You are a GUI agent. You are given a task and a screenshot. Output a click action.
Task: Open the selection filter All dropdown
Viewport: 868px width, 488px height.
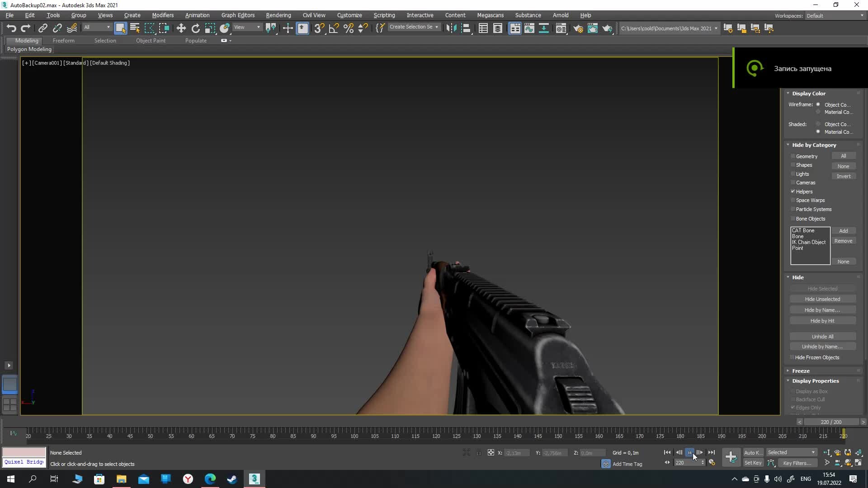[x=97, y=28]
